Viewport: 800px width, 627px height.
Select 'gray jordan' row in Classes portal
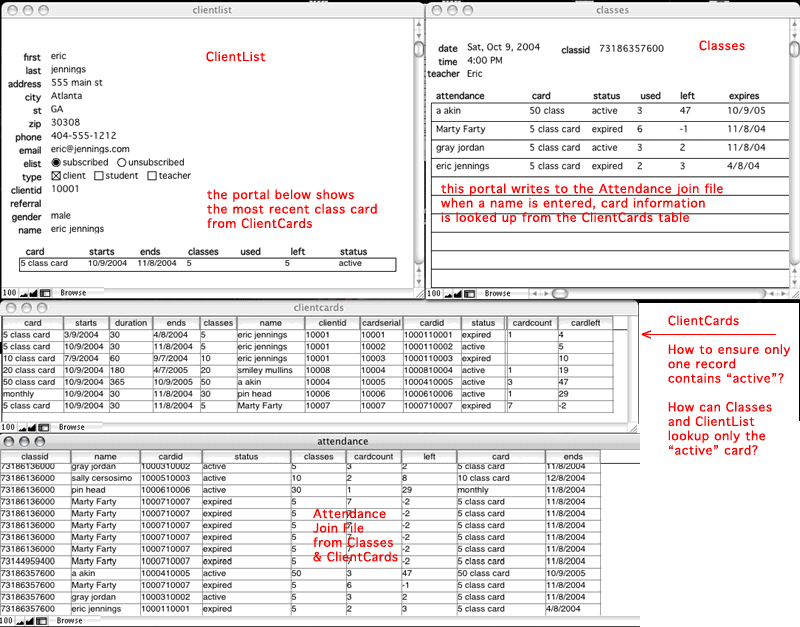tap(610, 148)
